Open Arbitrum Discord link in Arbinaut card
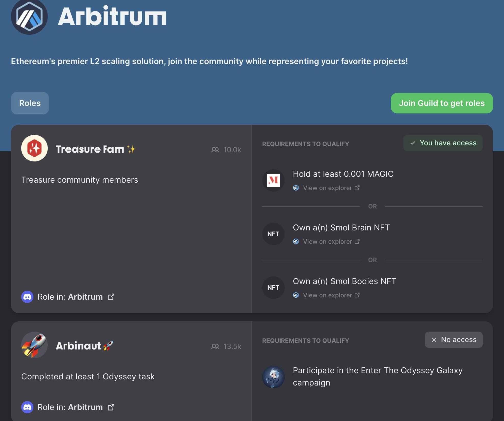The width and height of the screenshot is (504, 421). pyautogui.click(x=85, y=407)
